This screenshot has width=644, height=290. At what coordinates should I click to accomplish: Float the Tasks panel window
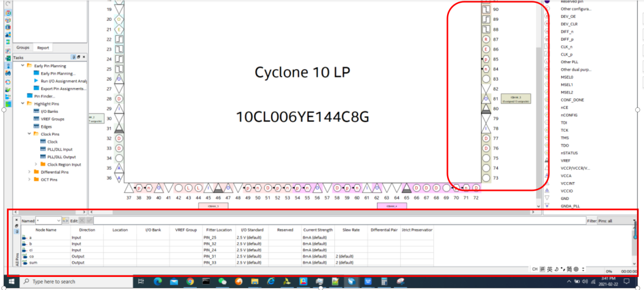(x=79, y=57)
